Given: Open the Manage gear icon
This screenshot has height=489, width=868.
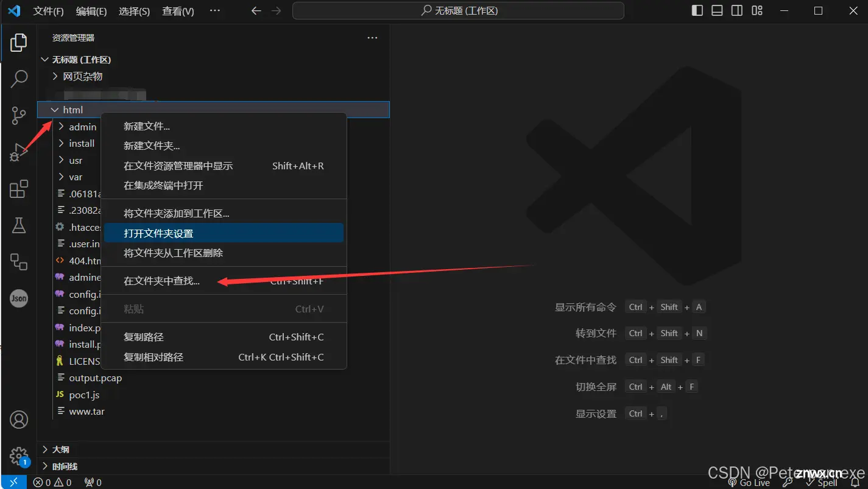Looking at the screenshot, I should pos(19,456).
